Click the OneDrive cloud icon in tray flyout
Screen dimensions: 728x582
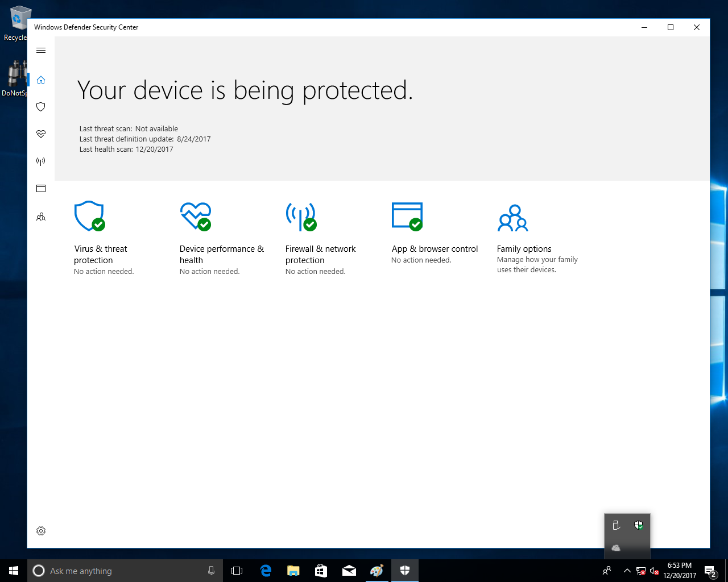[616, 548]
